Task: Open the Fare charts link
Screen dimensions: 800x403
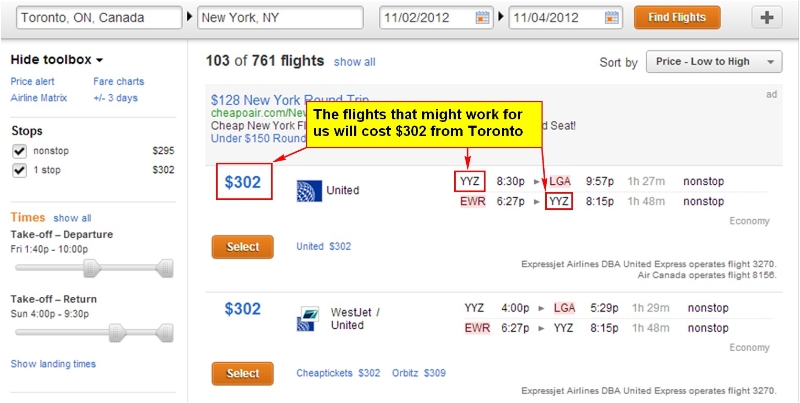Action: tap(118, 82)
